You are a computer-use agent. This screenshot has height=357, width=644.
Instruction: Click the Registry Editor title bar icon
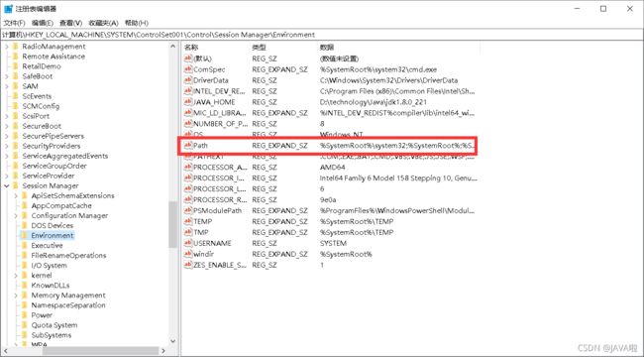(x=8, y=9)
